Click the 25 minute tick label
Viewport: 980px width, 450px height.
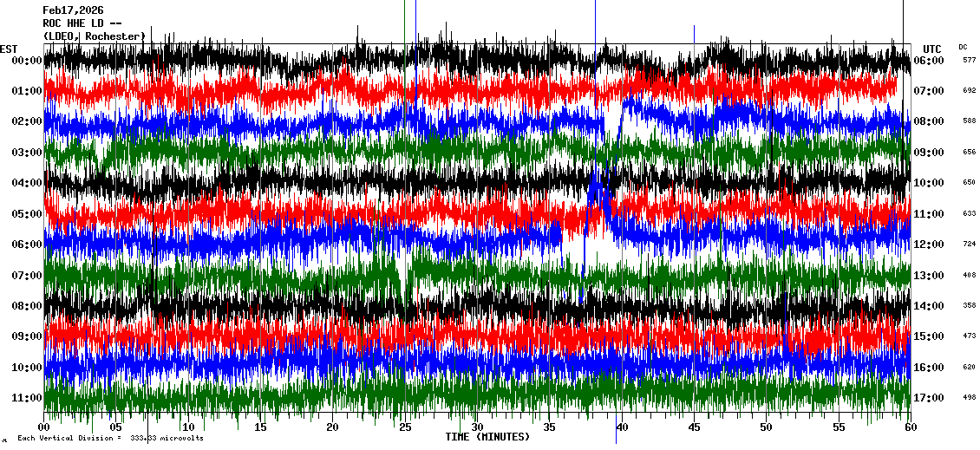click(405, 427)
